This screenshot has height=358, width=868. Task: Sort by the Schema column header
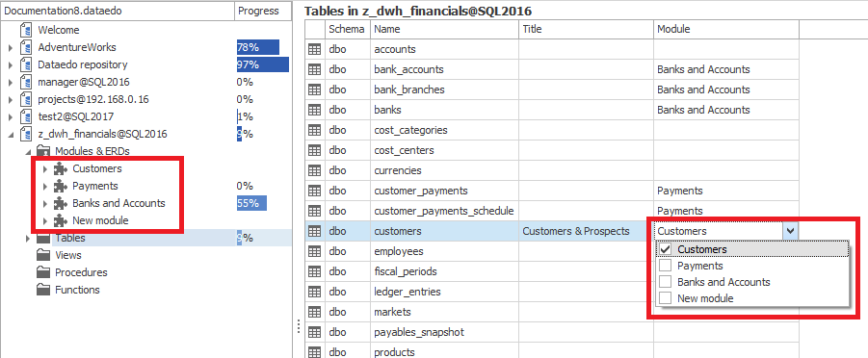coord(348,29)
